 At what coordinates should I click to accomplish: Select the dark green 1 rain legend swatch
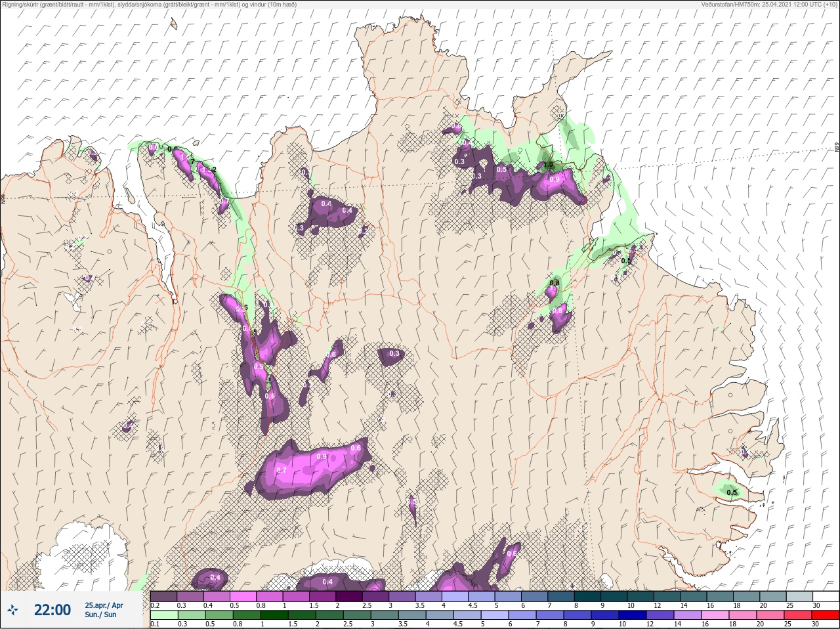click(274, 615)
